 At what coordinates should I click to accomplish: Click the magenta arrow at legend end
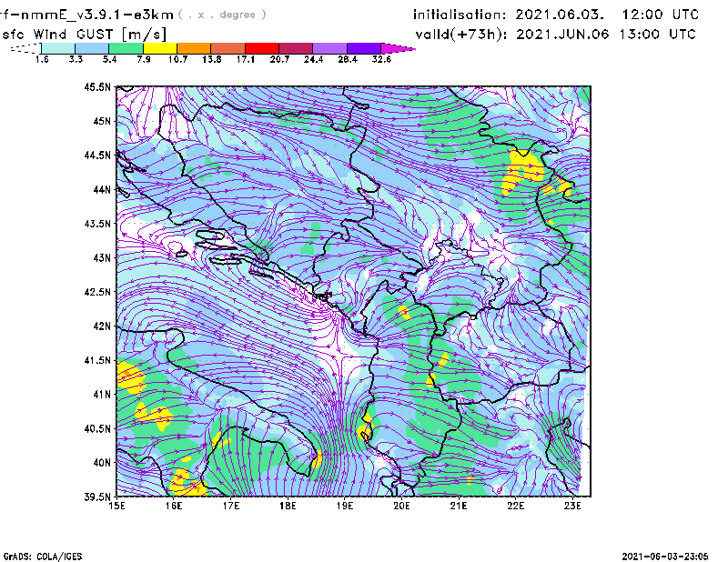pos(398,48)
